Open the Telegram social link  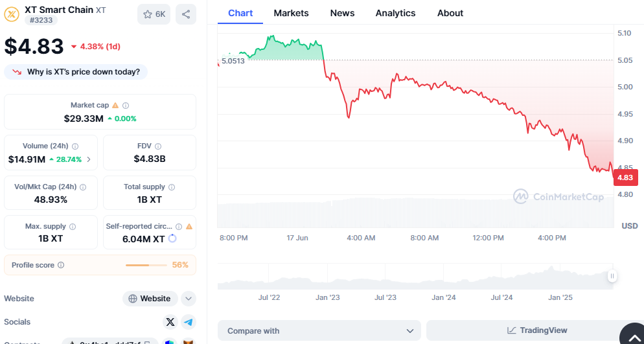tap(189, 322)
